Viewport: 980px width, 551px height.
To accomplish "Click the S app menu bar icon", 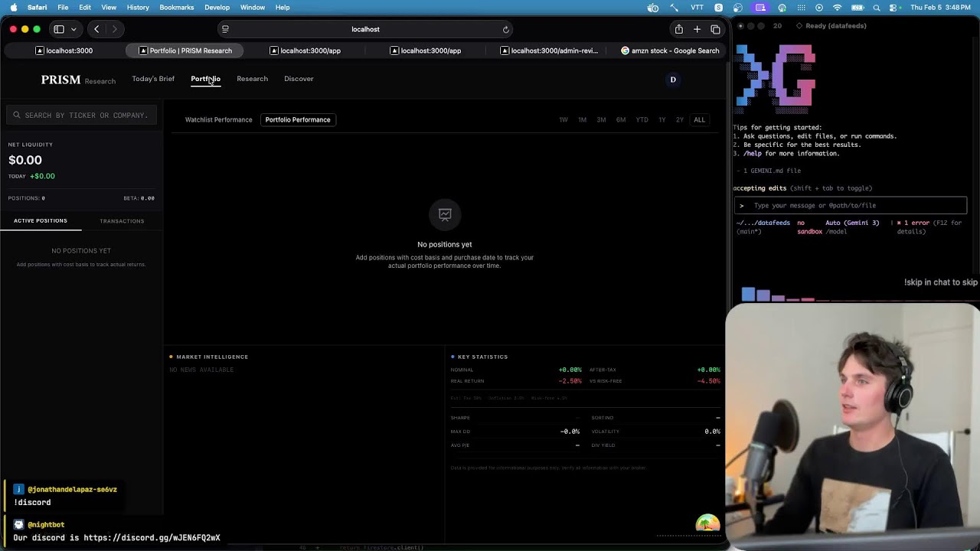I will 718,8.
